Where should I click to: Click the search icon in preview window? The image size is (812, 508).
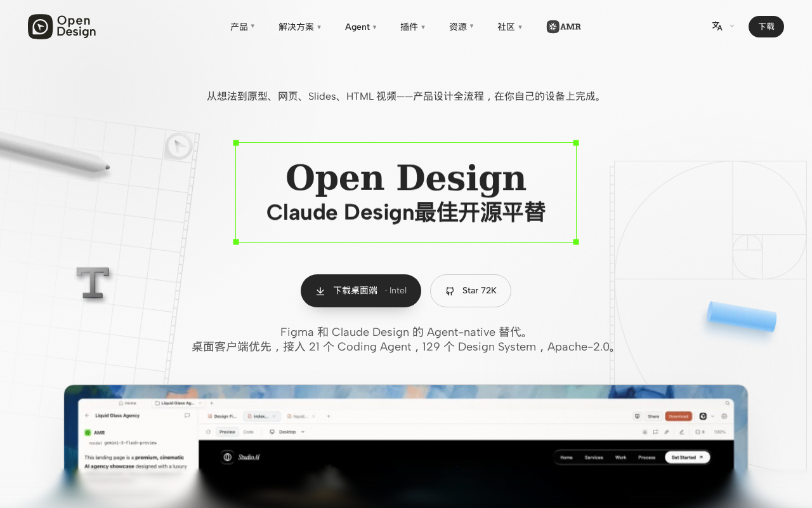pos(727,403)
